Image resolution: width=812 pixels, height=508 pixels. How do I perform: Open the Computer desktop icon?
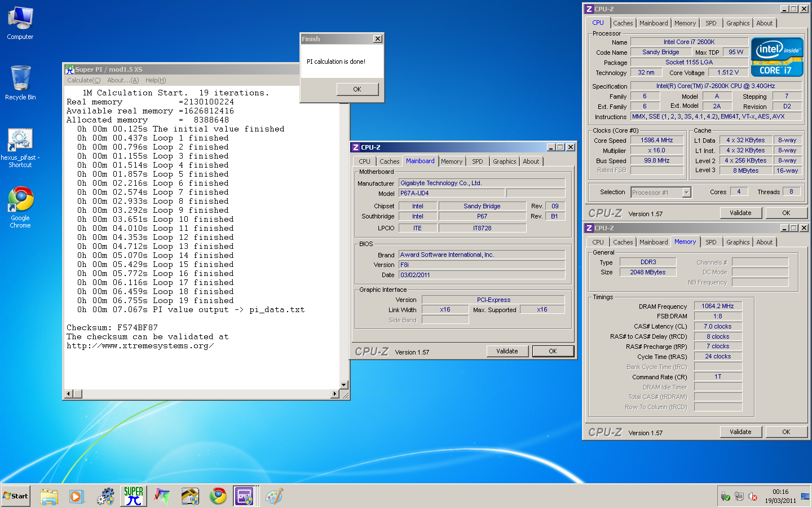click(x=20, y=23)
